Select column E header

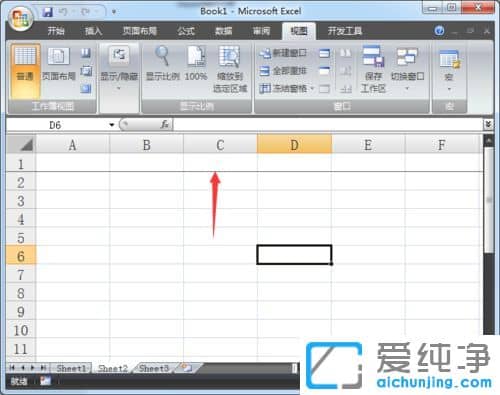368,145
